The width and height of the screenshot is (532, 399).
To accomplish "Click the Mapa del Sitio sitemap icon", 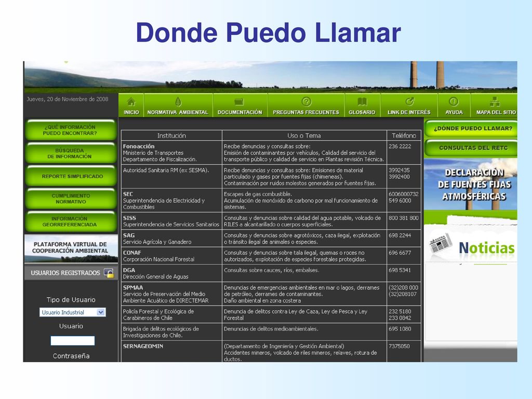I will pos(495,101).
